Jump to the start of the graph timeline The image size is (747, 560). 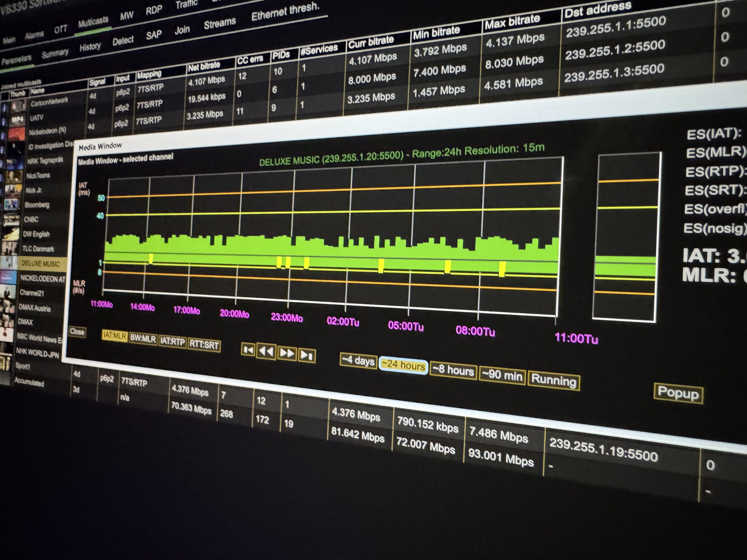click(x=248, y=350)
